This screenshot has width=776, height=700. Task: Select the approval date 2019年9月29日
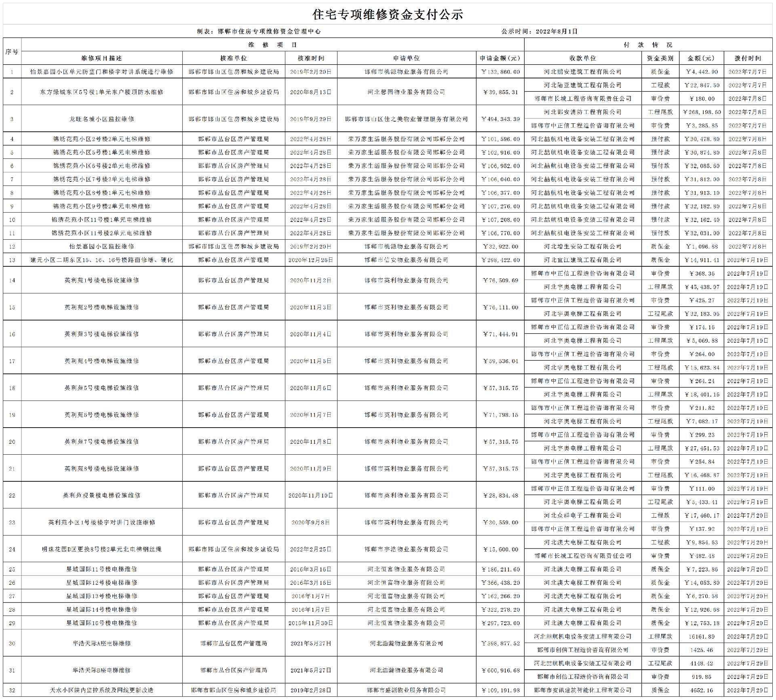pos(311,119)
